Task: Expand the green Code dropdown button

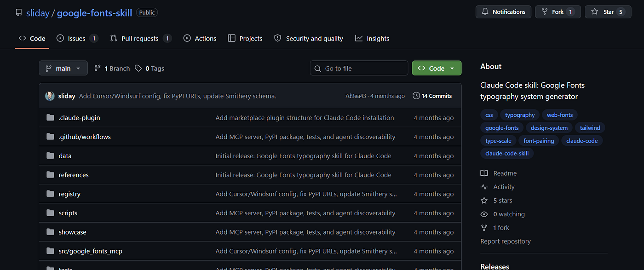Action: pyautogui.click(x=437, y=69)
